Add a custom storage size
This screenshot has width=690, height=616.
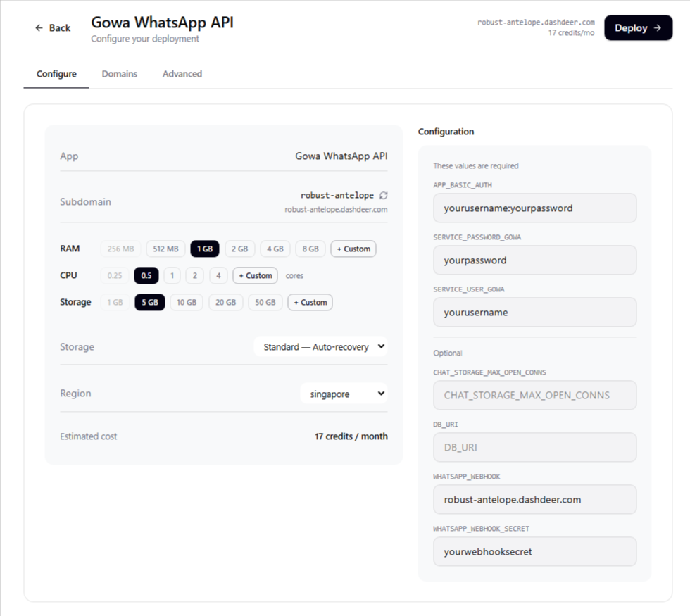(x=310, y=302)
